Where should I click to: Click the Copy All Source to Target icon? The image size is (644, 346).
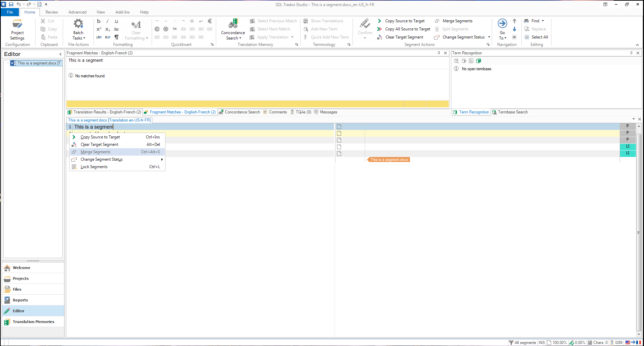click(x=380, y=29)
